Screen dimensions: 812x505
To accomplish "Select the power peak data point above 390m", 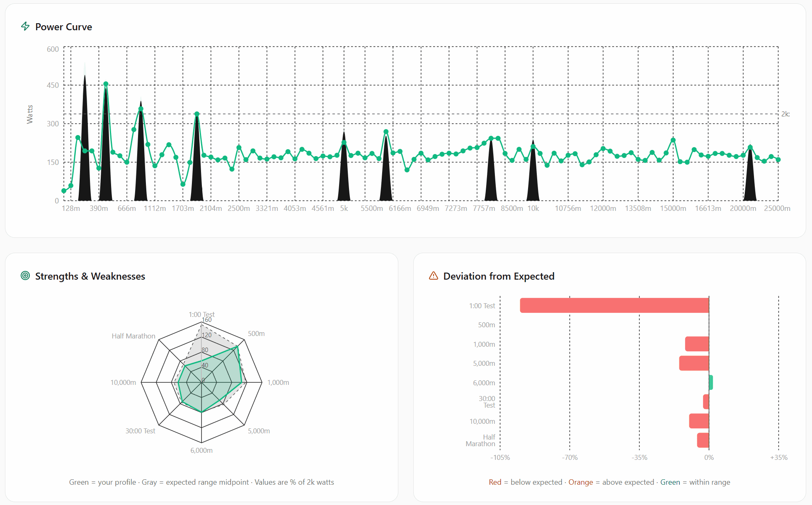I will coord(106,84).
